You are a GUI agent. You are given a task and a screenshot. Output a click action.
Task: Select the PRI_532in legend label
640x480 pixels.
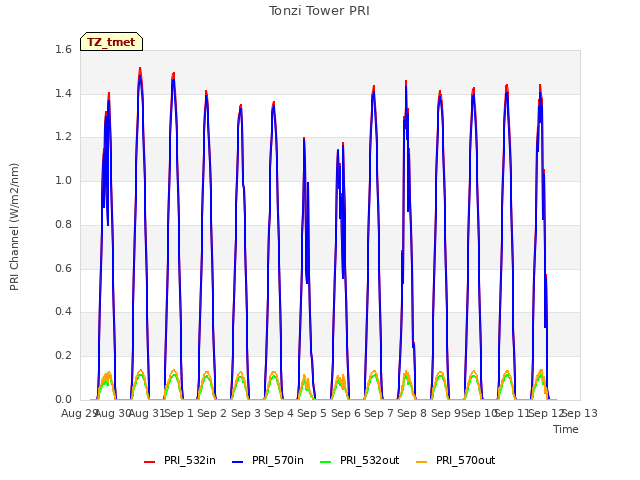point(190,460)
